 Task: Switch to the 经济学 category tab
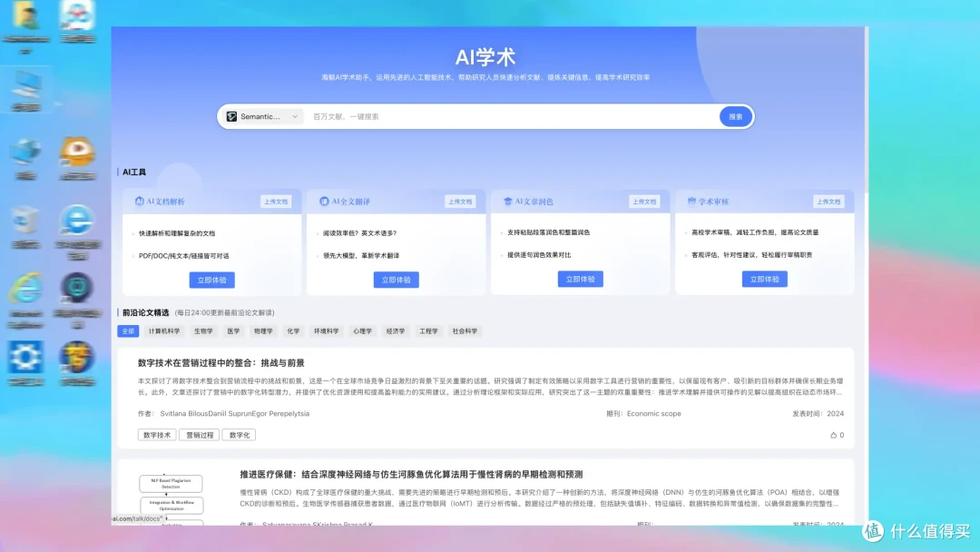(396, 331)
